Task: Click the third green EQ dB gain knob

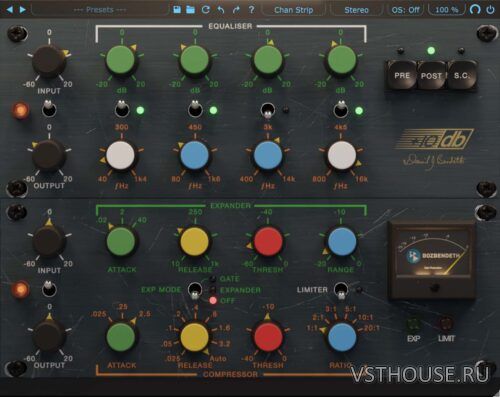Action: point(268,60)
